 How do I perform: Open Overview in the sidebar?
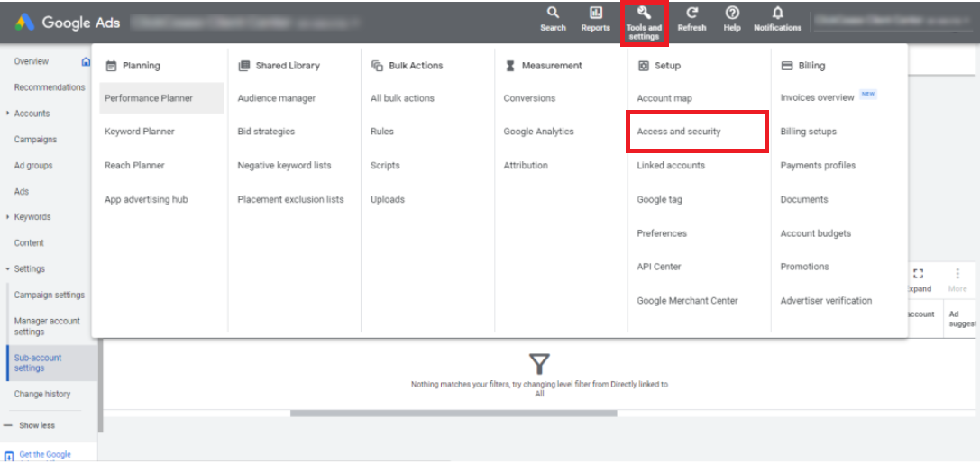click(32, 61)
